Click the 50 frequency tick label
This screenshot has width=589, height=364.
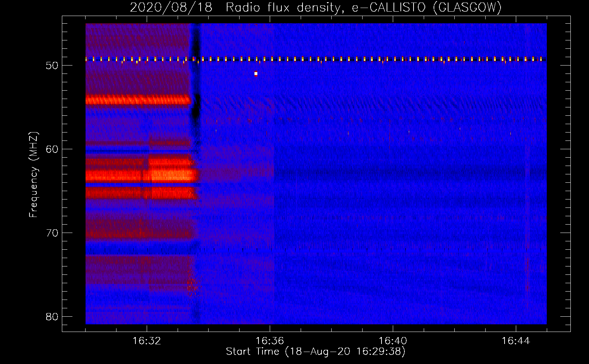point(52,66)
